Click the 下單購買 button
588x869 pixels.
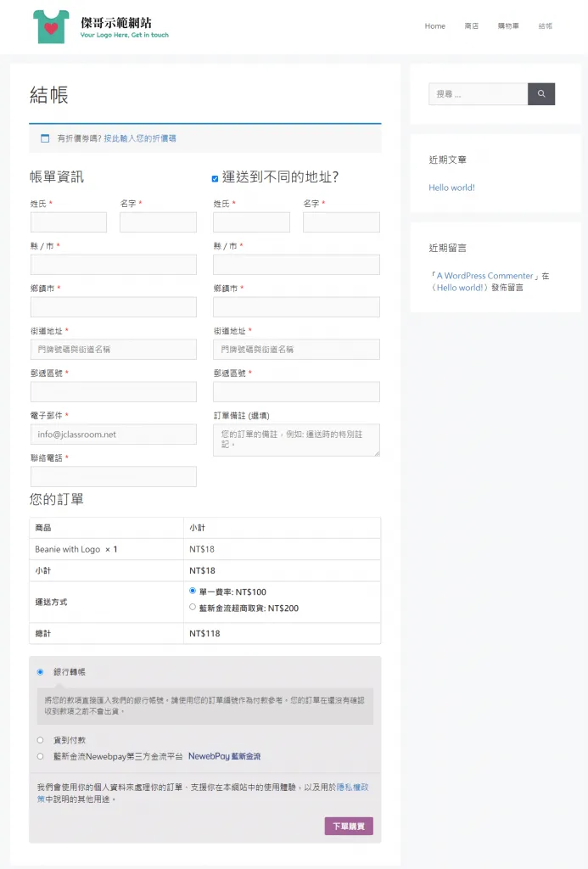349,826
